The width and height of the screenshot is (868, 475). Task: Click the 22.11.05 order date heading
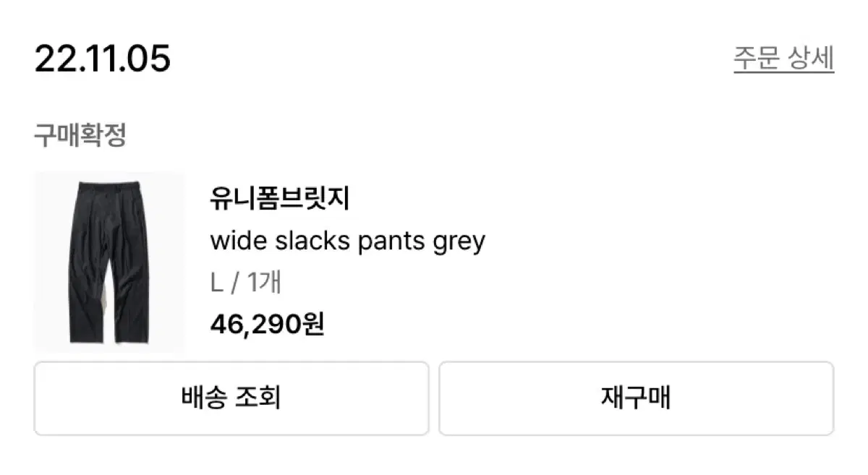coord(103,59)
